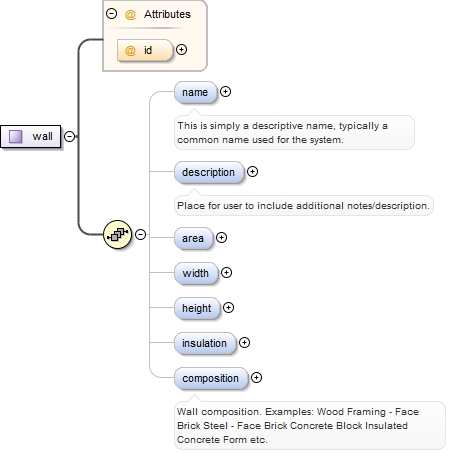
Task: Expand the description element
Action: point(252,172)
